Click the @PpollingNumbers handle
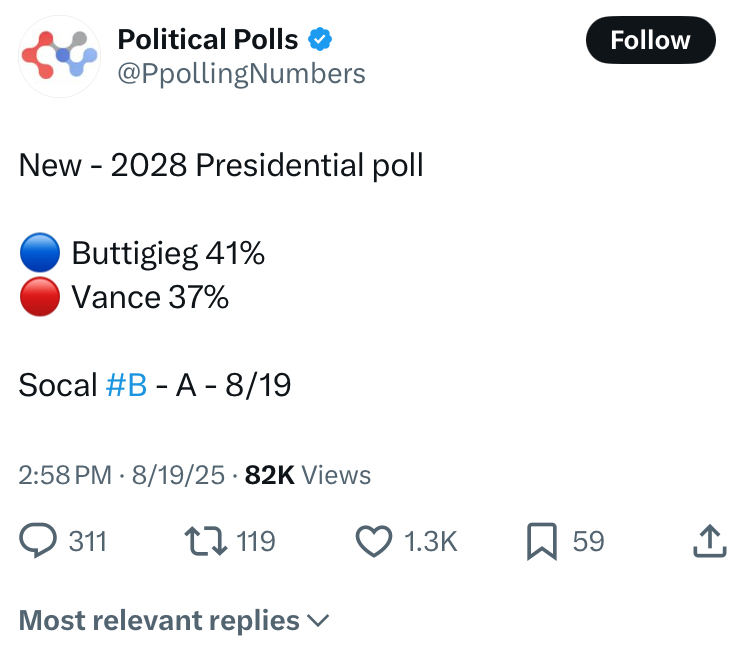 [242, 73]
